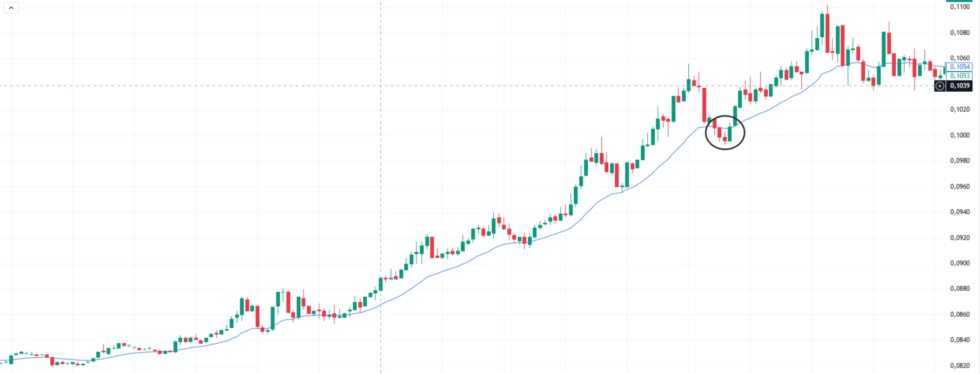This screenshot has width=980, height=374.
Task: Click the 0,0840 price scale label
Action: [x=959, y=340]
